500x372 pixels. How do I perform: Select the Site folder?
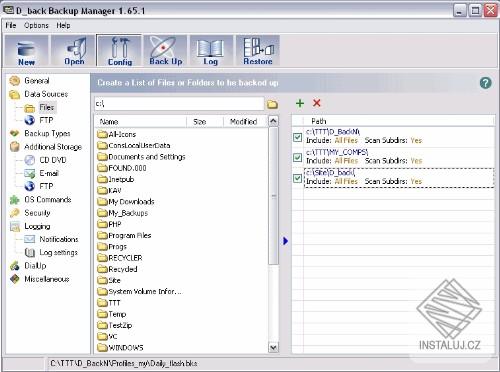(x=109, y=280)
